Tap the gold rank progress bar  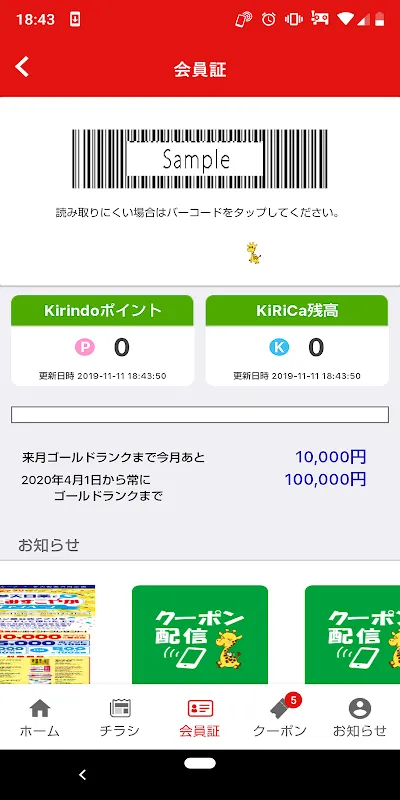coord(200,415)
